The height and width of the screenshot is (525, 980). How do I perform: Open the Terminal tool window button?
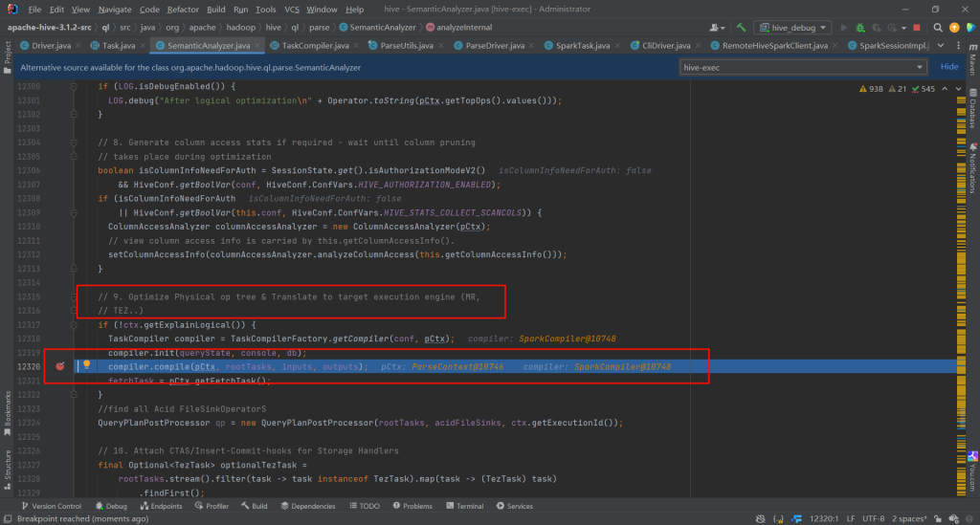coord(463,506)
